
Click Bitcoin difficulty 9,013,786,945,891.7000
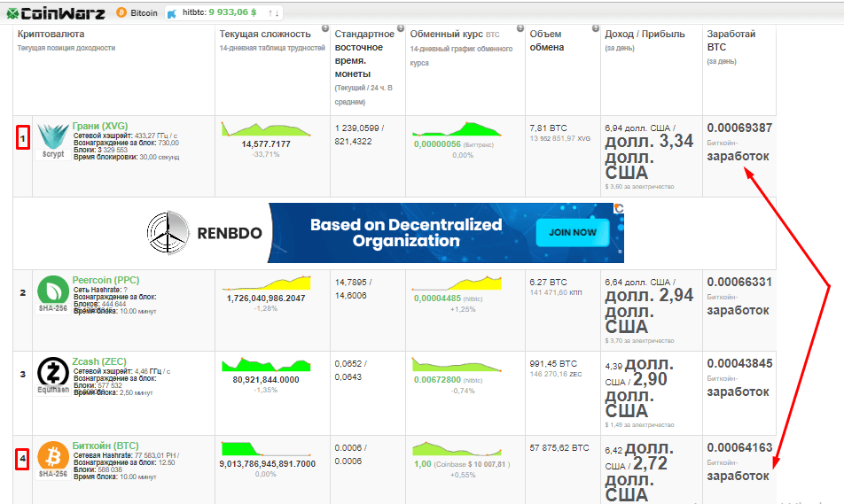click(268, 464)
